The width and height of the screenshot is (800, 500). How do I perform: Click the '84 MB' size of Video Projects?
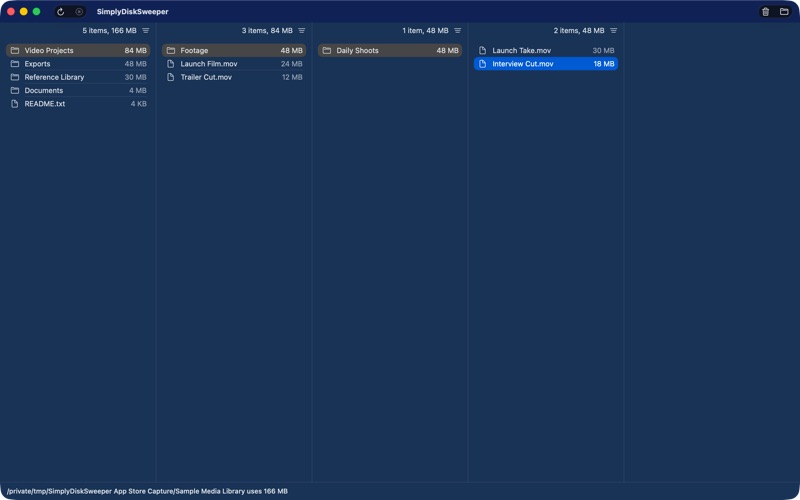point(136,51)
